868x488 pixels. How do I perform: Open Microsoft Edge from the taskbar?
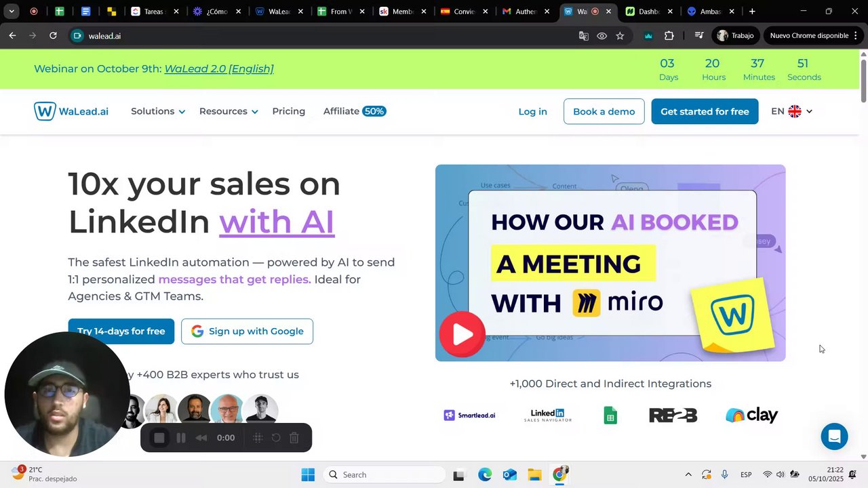pos(484,475)
